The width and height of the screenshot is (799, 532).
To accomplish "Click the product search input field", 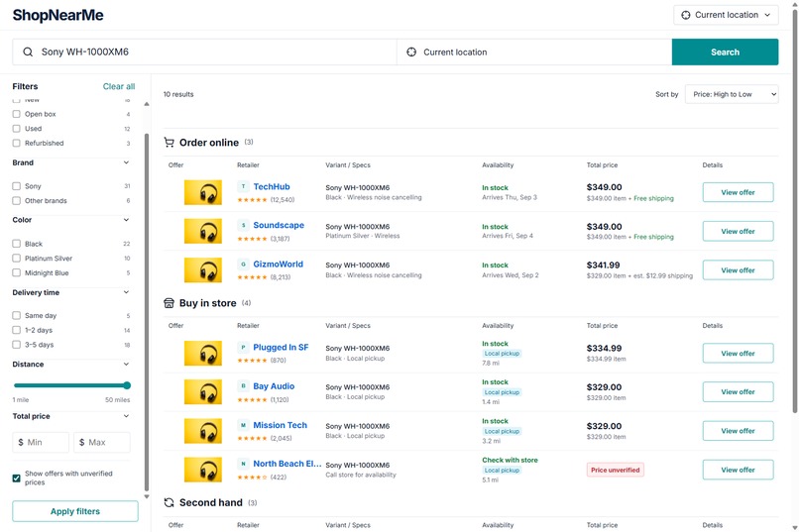I will tap(204, 52).
